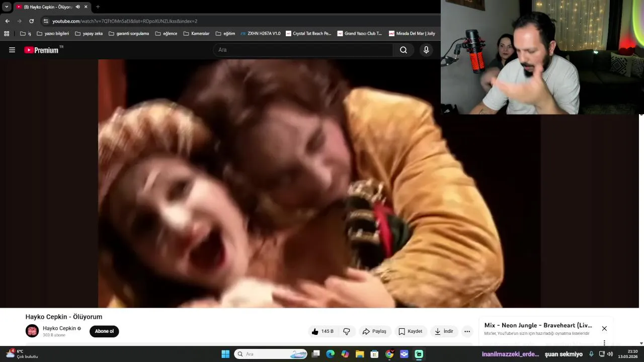Screen dimensions: 644x362
Task: Open the 'yazıcı bilgileri' bookmarks folder
Action: (53, 34)
